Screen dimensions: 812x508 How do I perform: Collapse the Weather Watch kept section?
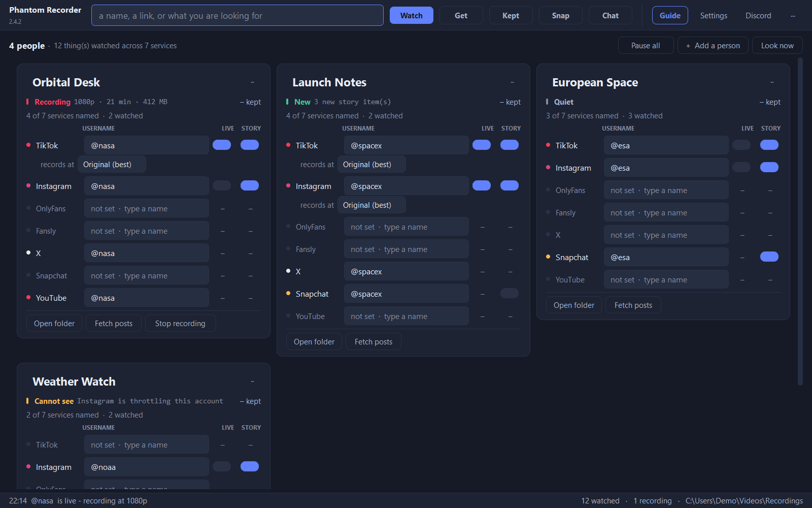coord(250,401)
